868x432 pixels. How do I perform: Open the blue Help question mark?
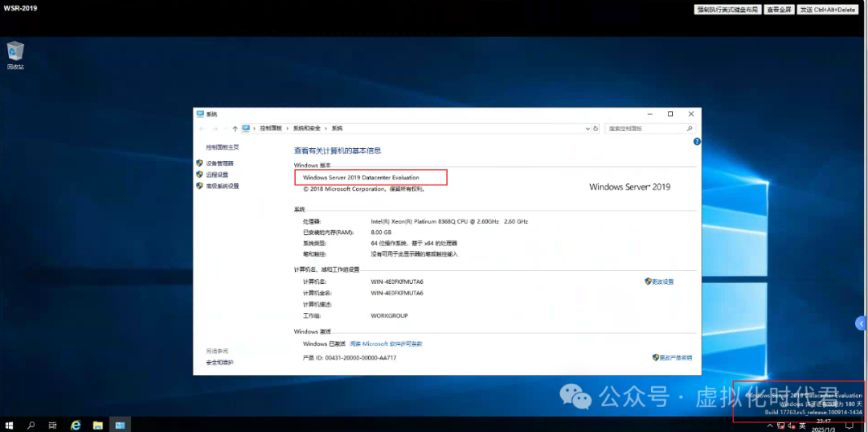[x=697, y=142]
